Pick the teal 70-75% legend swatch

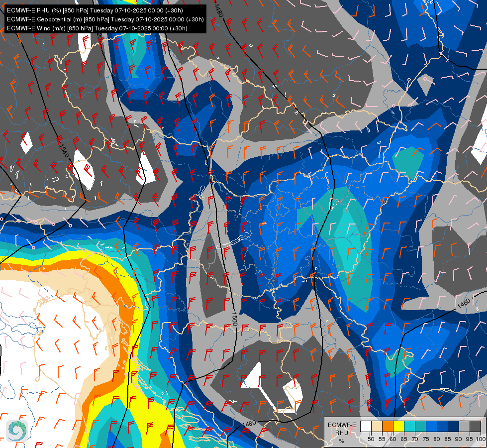point(420,426)
